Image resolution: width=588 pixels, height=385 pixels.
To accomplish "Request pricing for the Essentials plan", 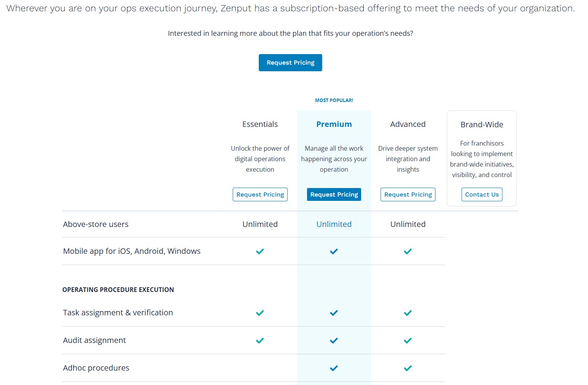I will point(260,194).
